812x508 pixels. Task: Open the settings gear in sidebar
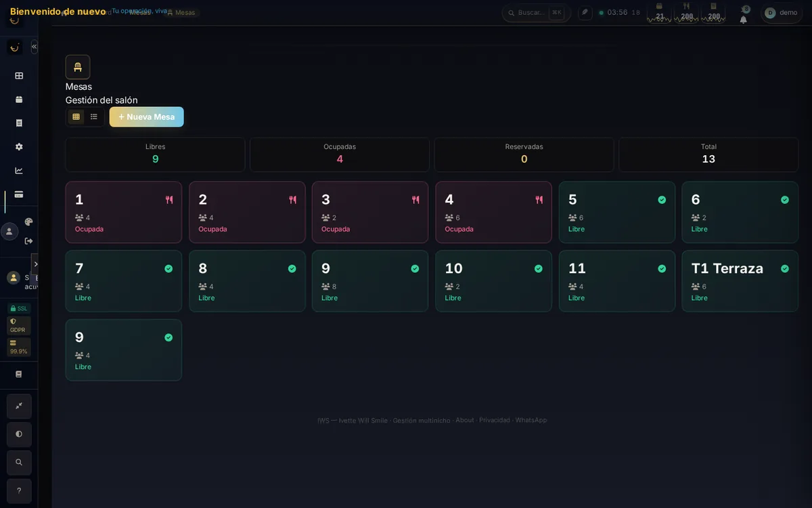[19, 147]
